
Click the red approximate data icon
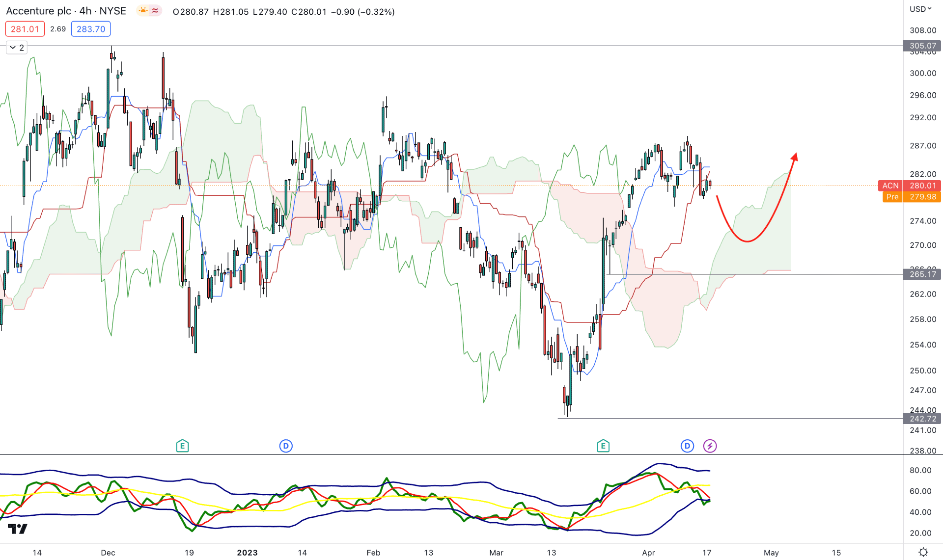[x=155, y=10]
